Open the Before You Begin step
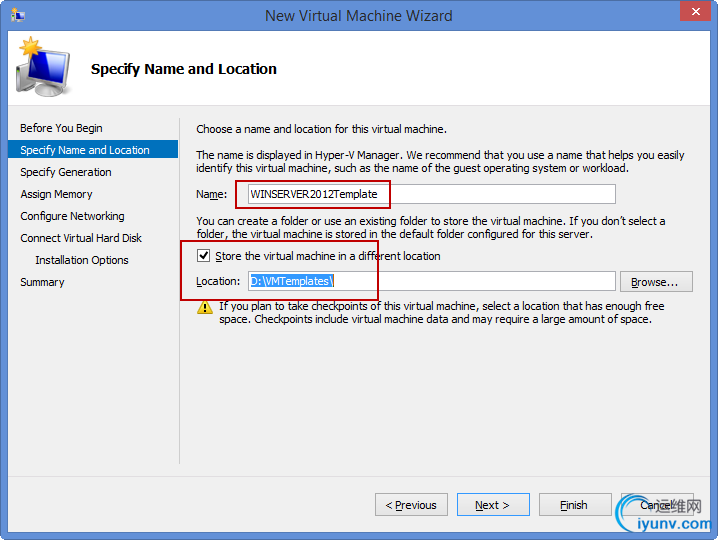 (61, 128)
